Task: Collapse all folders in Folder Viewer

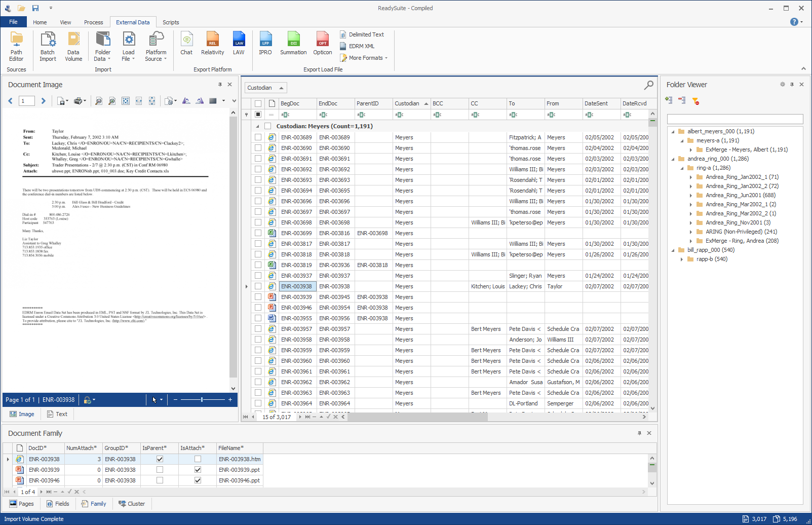Action: pyautogui.click(x=682, y=100)
